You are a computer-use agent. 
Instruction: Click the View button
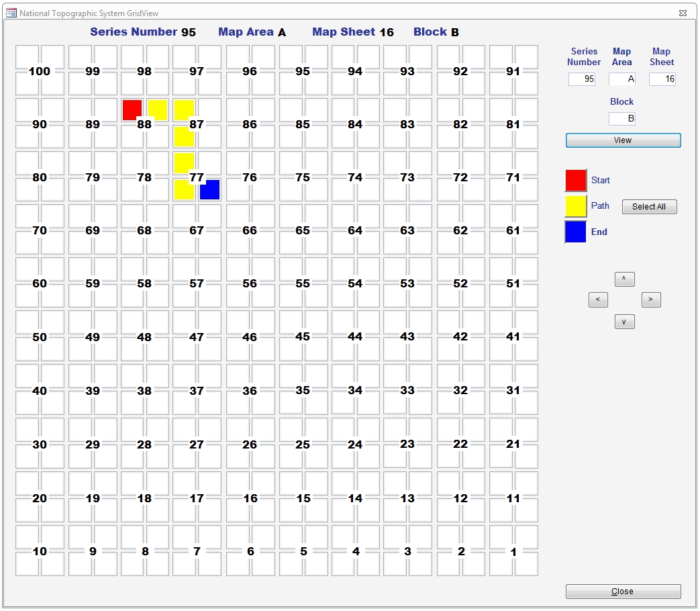coord(623,140)
